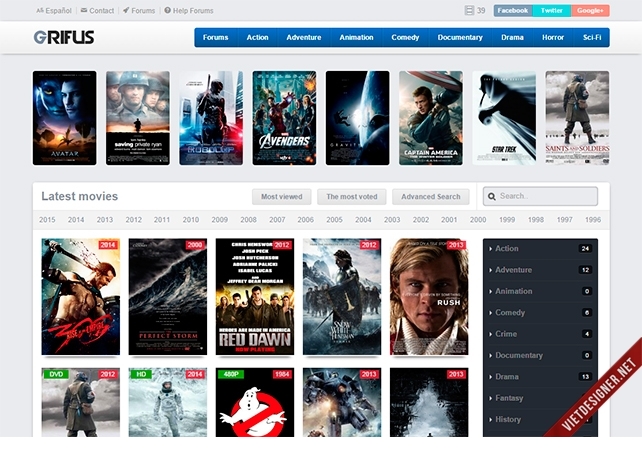Viewport: 642px width, 462px height.
Task: Open the Drama genre in navbar
Action: coord(512,37)
